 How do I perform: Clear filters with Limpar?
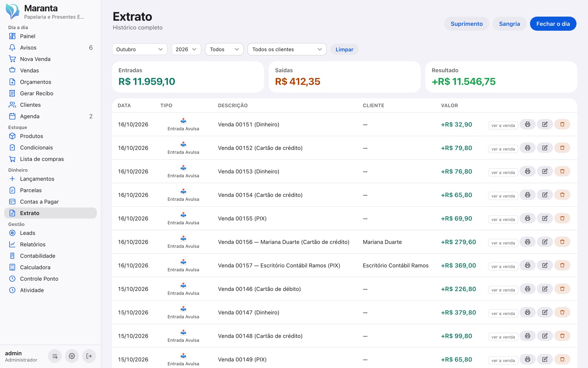pos(344,49)
